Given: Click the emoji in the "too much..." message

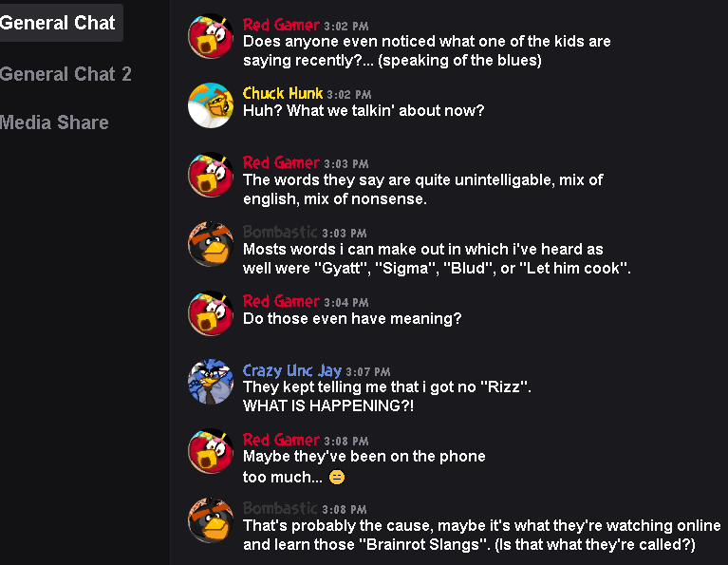Looking at the screenshot, I should coord(337,478).
